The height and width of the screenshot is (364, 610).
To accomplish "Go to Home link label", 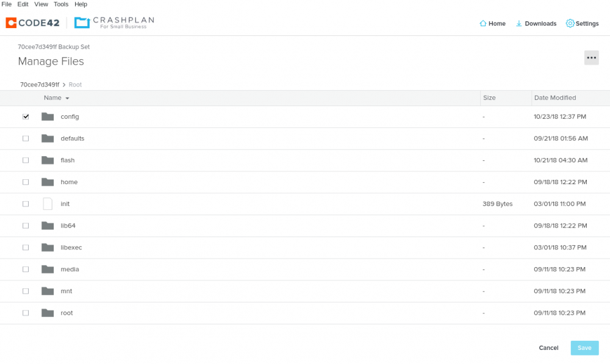I will [x=497, y=24].
